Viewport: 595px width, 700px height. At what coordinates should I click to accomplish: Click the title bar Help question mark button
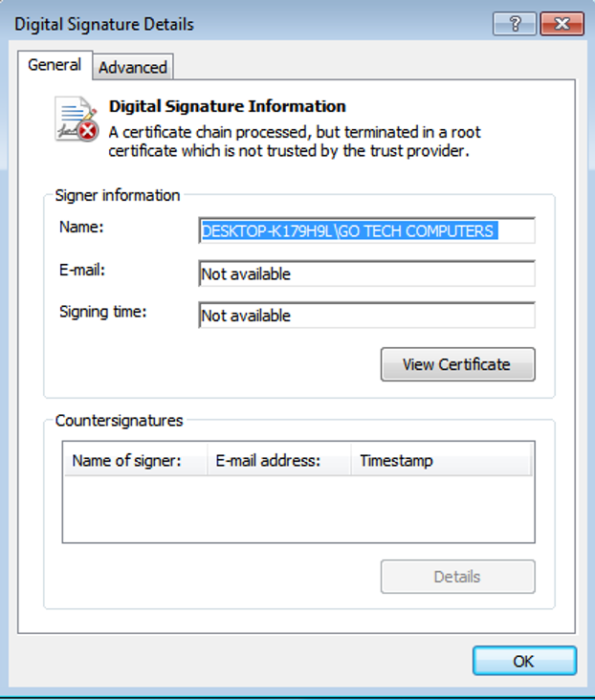[515, 23]
